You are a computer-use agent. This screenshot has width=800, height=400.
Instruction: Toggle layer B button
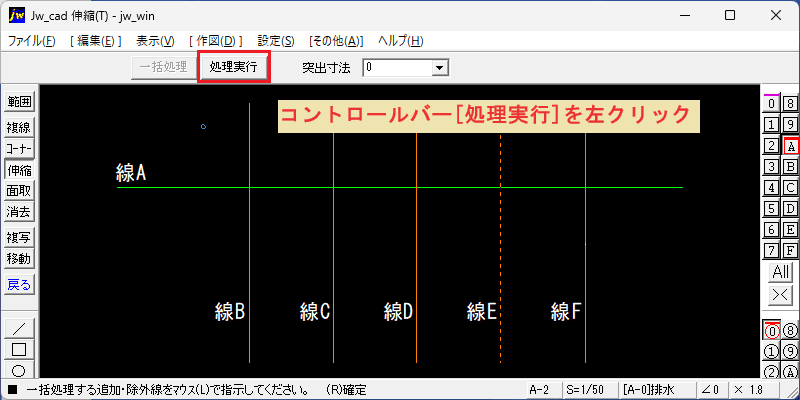(790, 166)
